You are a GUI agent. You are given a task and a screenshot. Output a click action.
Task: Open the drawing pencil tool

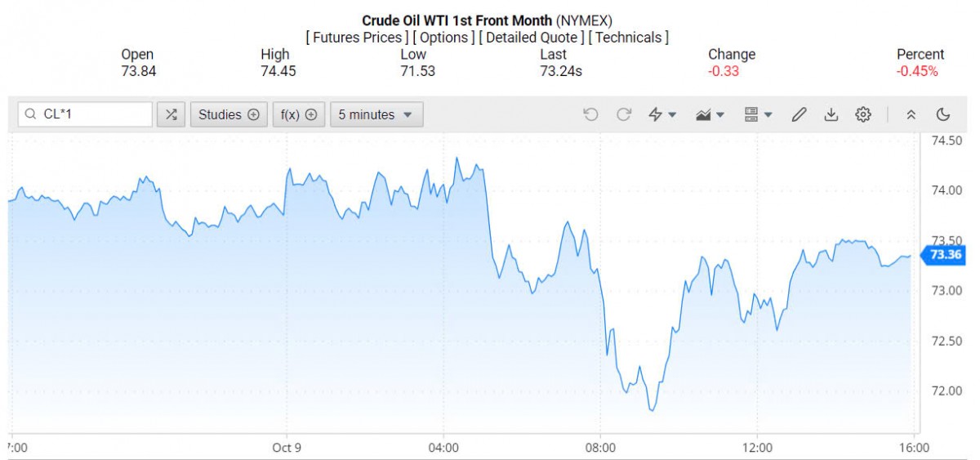pos(799,114)
